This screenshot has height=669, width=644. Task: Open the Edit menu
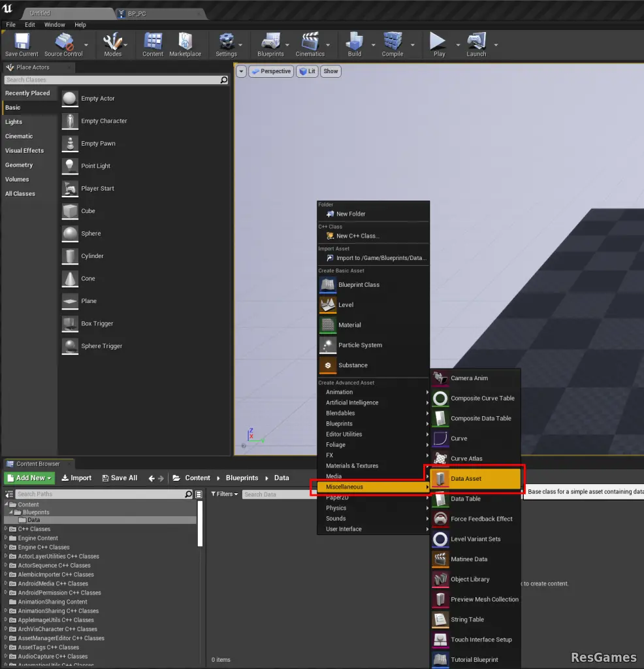click(x=30, y=25)
